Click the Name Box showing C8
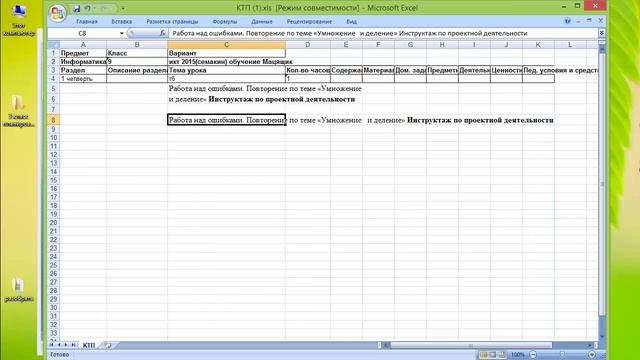 (82, 33)
